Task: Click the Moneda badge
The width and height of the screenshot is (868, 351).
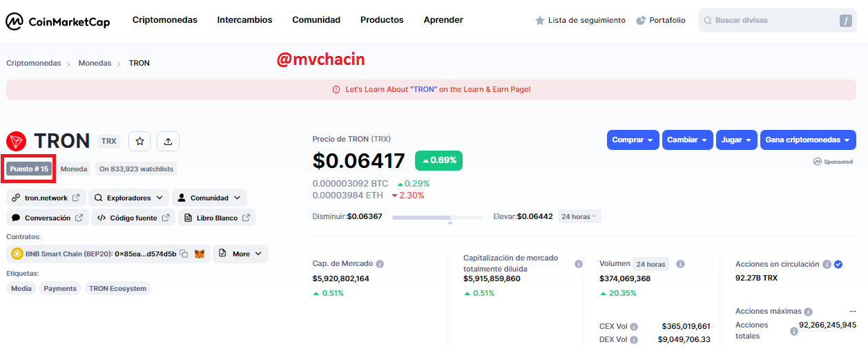Action: click(x=74, y=169)
